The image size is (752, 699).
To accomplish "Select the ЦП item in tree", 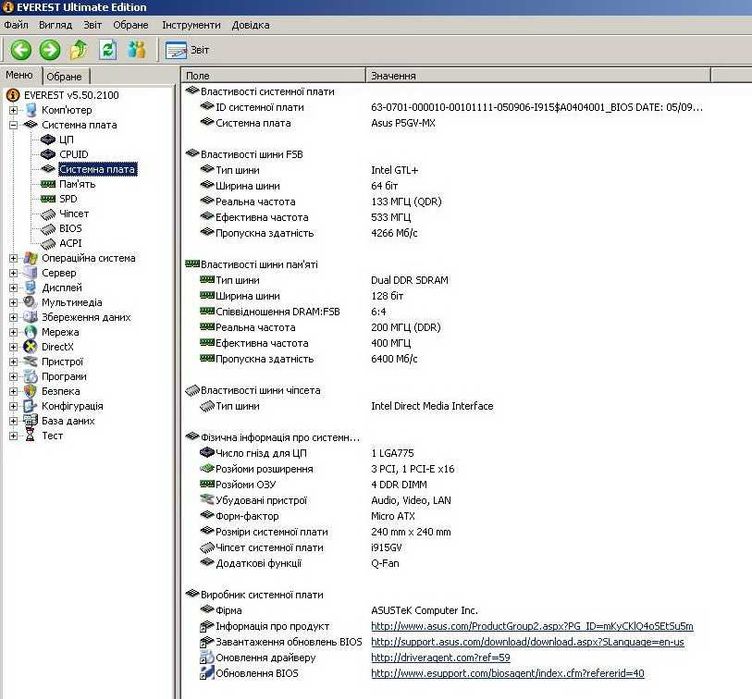I will (66, 140).
